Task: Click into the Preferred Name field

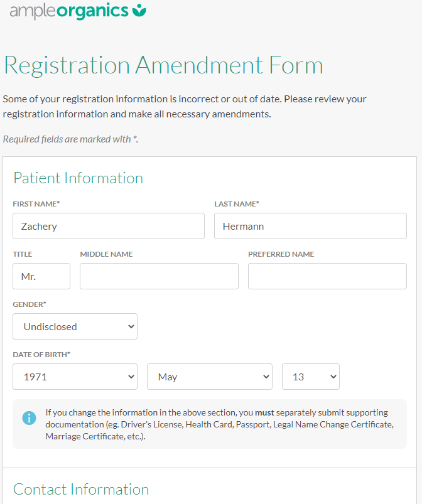Action: (x=327, y=276)
